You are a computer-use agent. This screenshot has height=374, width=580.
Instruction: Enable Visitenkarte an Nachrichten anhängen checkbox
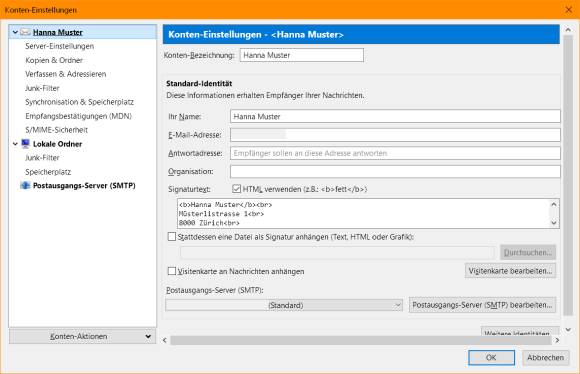click(172, 271)
